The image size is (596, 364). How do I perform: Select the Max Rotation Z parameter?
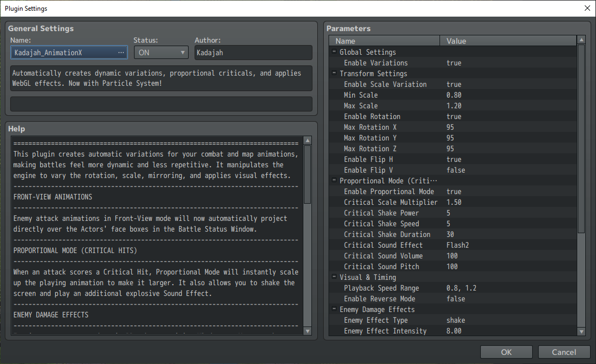click(453, 148)
